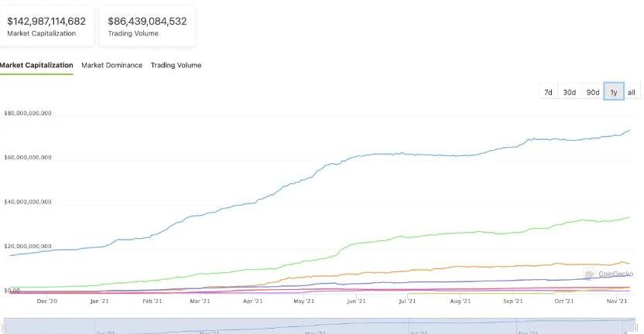Click the CoinGecko logo watermark
The height and width of the screenshot is (334, 644).
[x=610, y=274]
